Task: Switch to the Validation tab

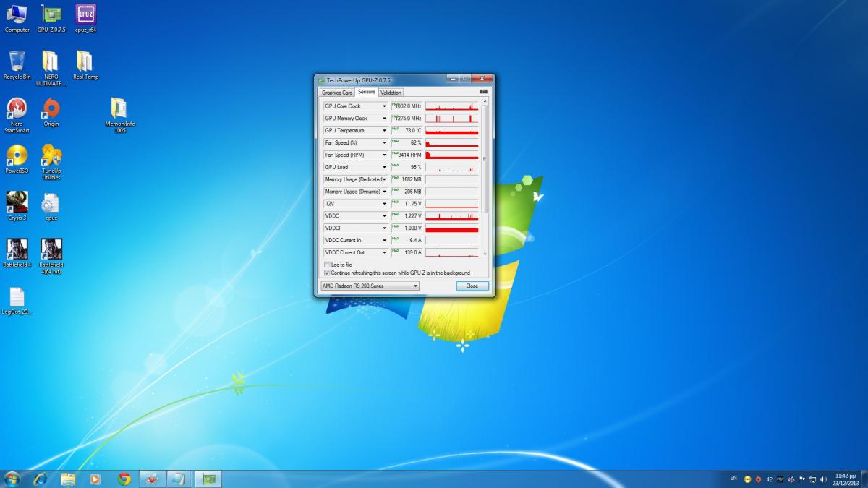Action: [x=391, y=93]
